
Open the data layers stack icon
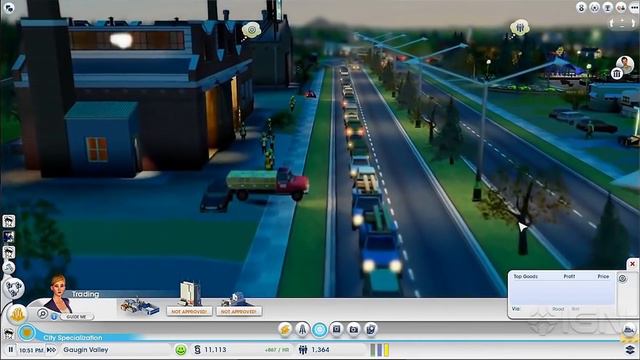tap(630, 349)
